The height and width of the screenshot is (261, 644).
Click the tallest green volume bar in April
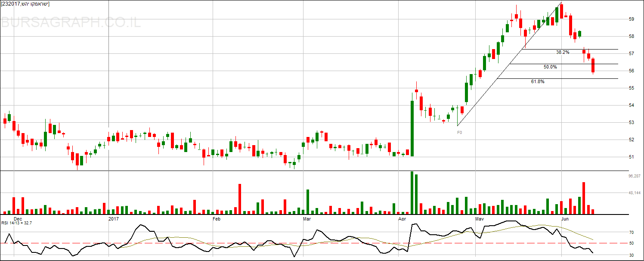tap(412, 193)
